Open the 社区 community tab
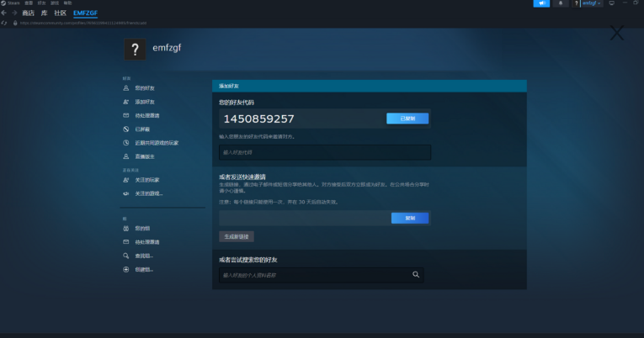644x338 pixels. coord(60,13)
